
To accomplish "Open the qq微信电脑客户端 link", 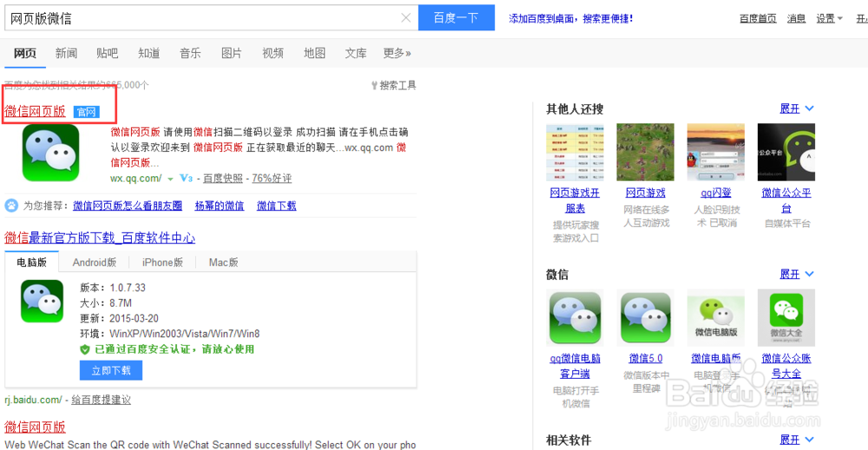I will 575,367.
